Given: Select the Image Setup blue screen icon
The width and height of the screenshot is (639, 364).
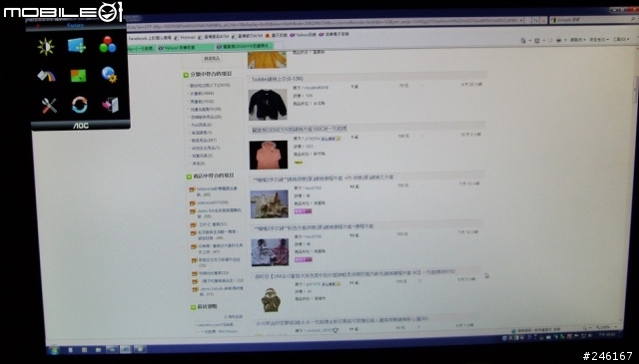Looking at the screenshot, I should (77, 45).
